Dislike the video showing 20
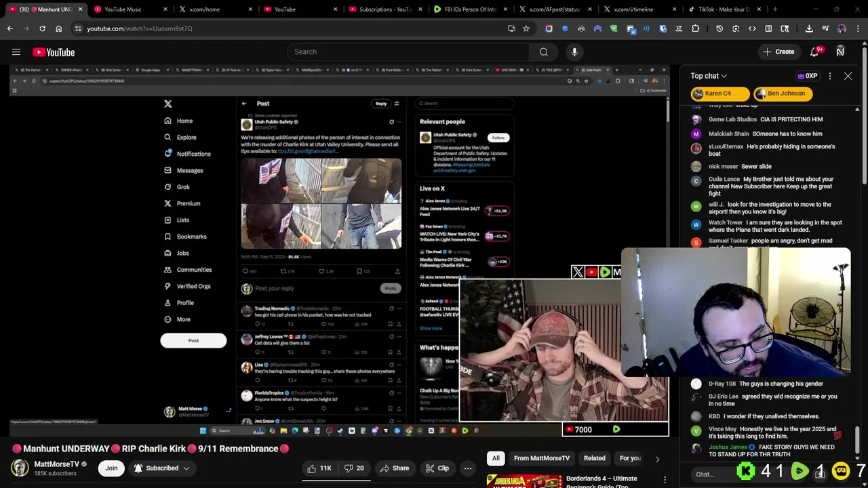 (x=354, y=468)
